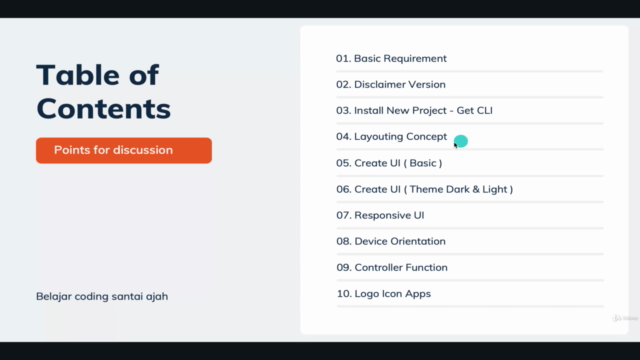Click the faint Udemy watermark logo

click(x=625, y=318)
